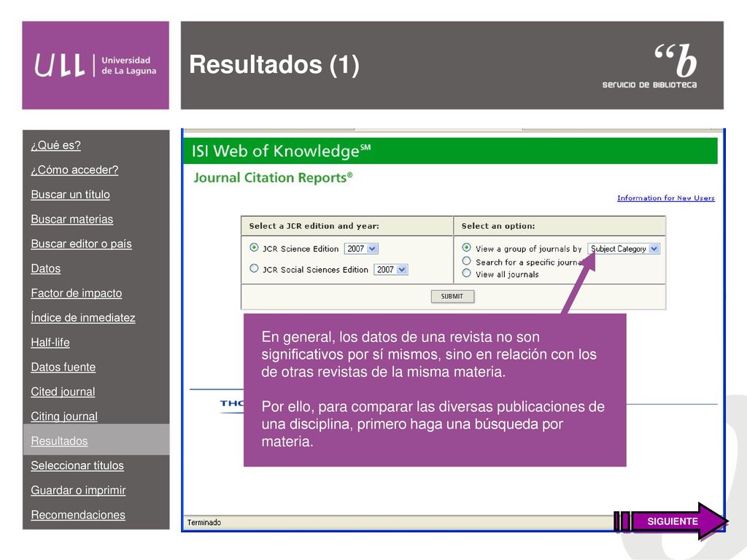Open Guardar o imprimir link

pyautogui.click(x=78, y=491)
